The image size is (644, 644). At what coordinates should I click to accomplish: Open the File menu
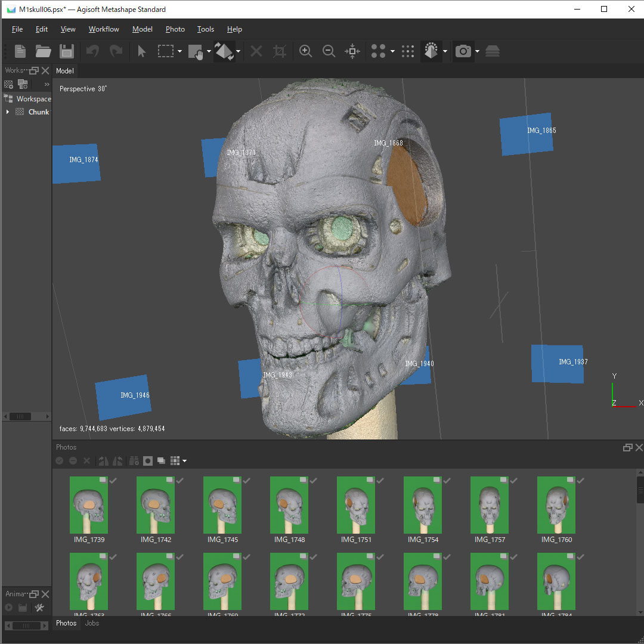(x=17, y=29)
